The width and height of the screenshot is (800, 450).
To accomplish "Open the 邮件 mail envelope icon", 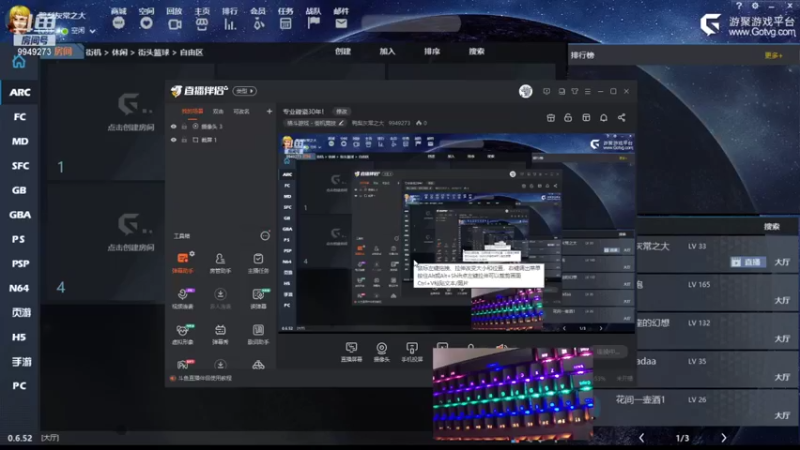I will pos(341,23).
